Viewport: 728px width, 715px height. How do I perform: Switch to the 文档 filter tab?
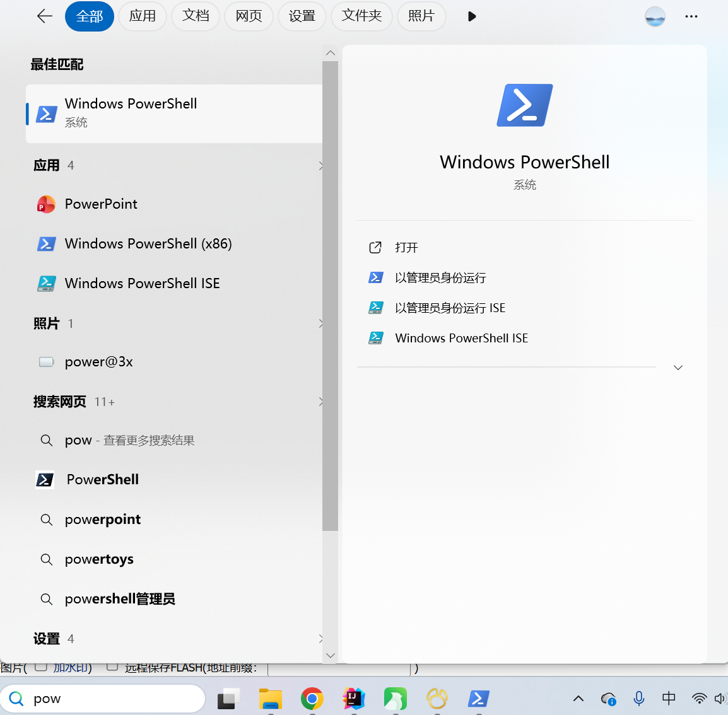click(x=196, y=16)
